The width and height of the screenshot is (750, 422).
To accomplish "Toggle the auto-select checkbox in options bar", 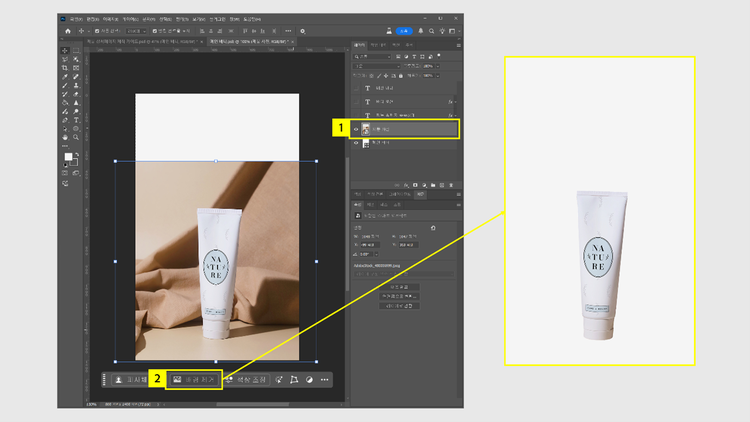I will click(97, 31).
